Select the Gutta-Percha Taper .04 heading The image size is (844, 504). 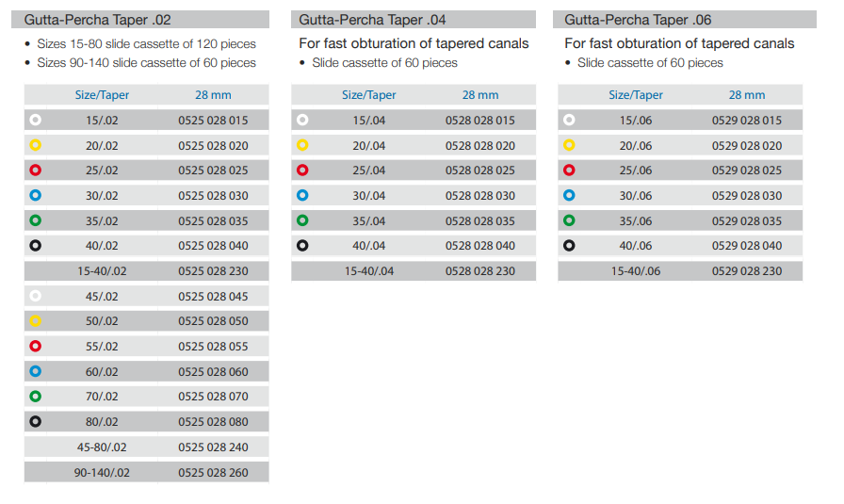(x=372, y=20)
